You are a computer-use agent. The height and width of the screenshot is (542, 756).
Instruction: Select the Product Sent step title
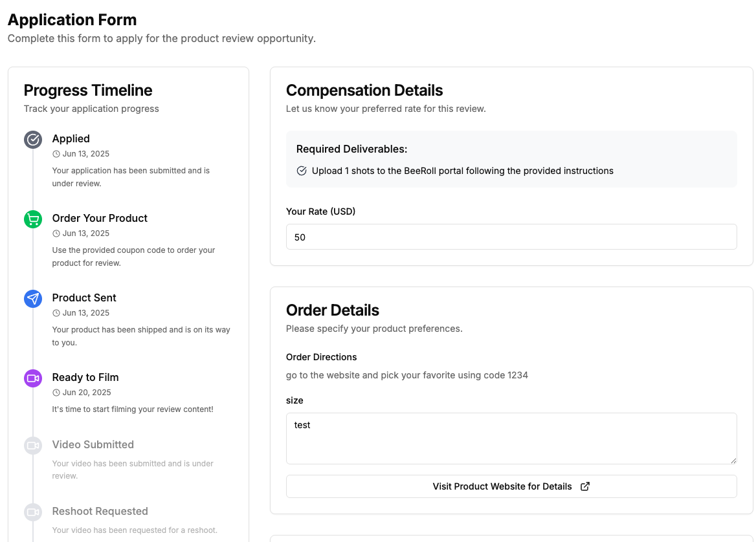(84, 298)
